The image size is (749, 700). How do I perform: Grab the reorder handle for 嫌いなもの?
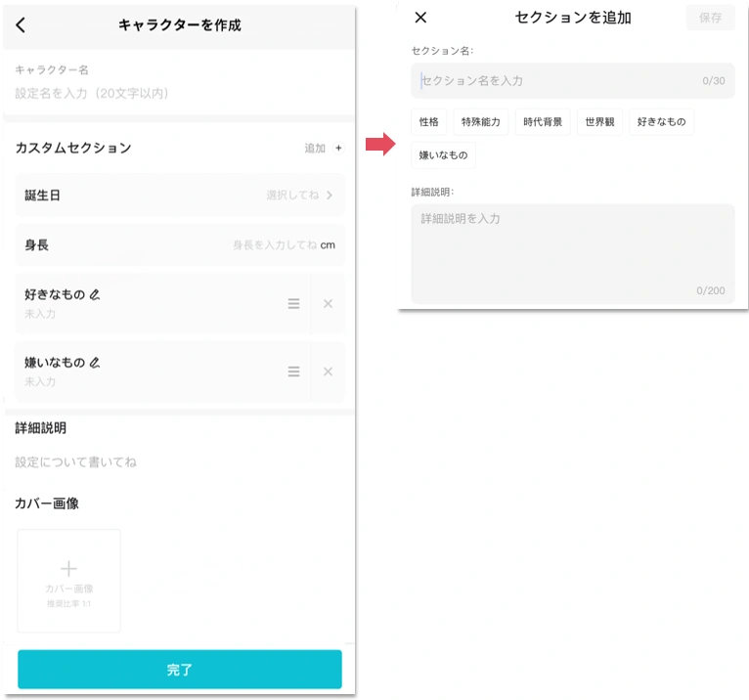(293, 372)
